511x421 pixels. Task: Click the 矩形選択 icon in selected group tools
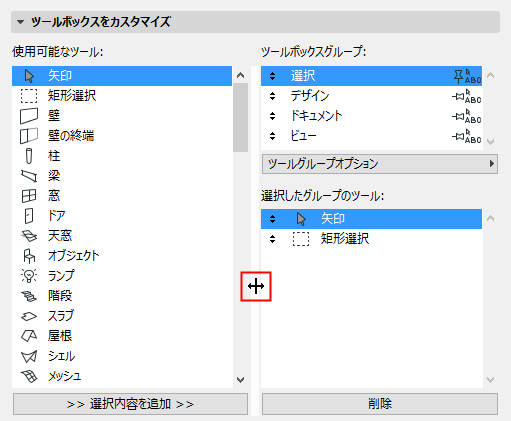[301, 239]
